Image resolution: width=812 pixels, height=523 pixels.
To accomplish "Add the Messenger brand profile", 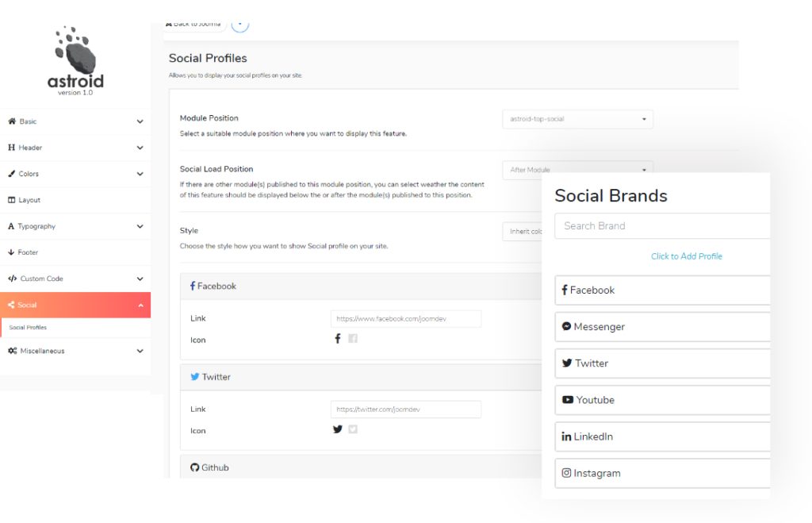I will pos(662,326).
